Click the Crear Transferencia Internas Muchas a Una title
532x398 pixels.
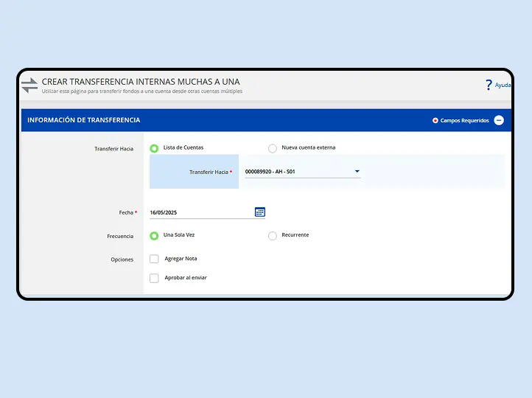(x=141, y=82)
